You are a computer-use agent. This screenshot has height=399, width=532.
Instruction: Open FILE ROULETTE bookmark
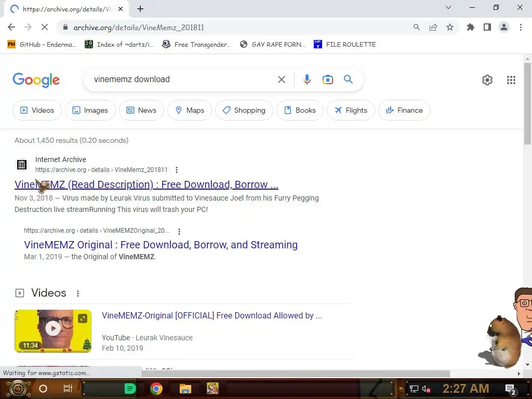[x=345, y=45]
